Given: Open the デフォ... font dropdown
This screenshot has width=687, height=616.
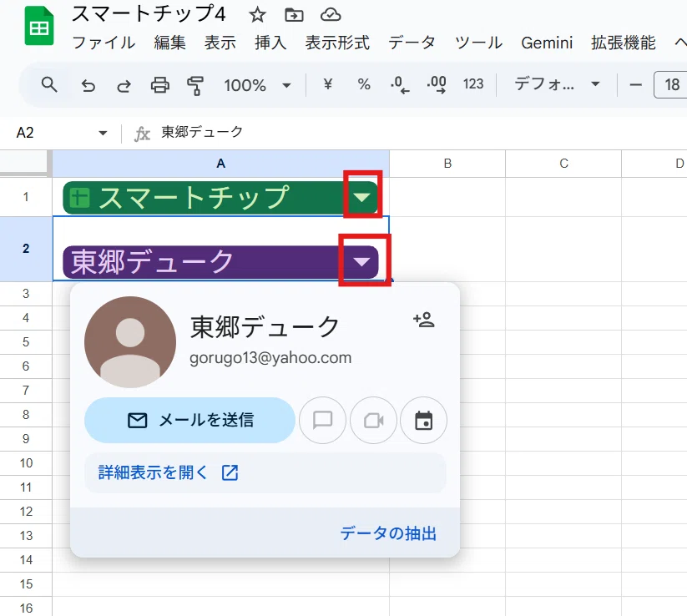Looking at the screenshot, I should 557,84.
